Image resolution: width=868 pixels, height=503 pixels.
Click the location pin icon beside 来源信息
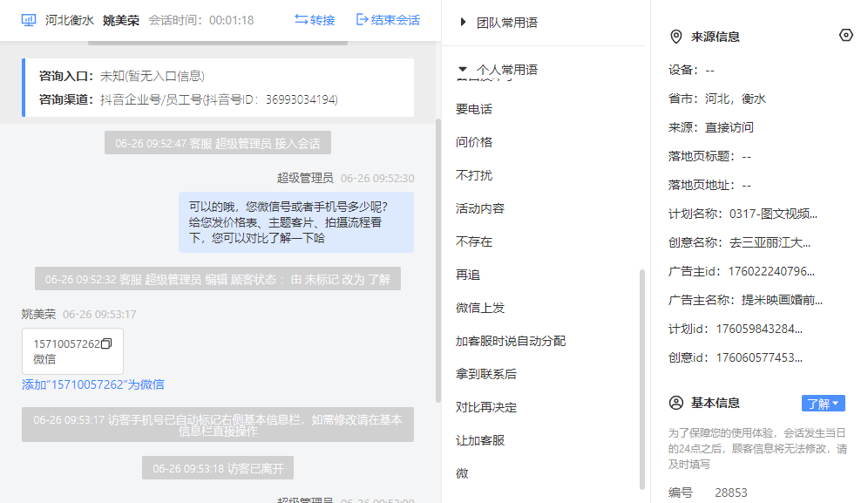676,37
